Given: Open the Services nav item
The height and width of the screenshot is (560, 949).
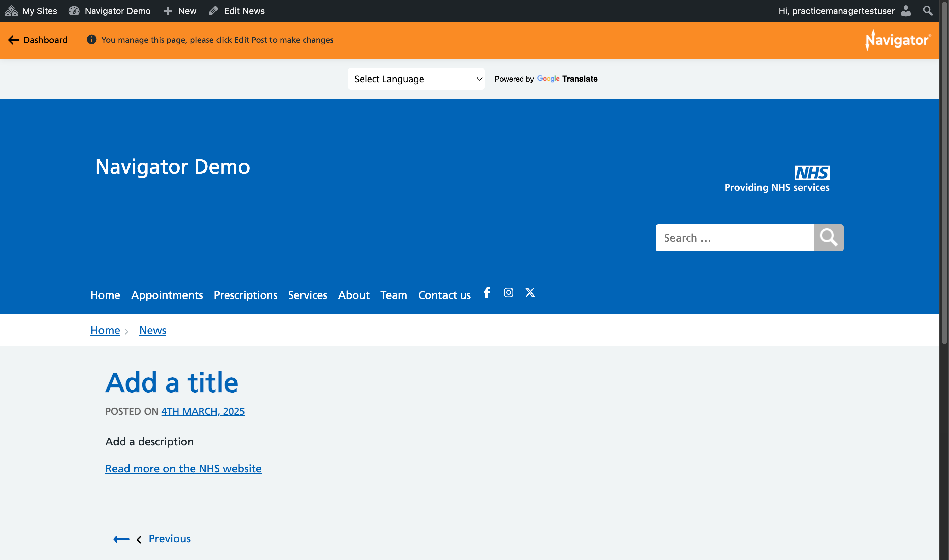Looking at the screenshot, I should coord(307,295).
